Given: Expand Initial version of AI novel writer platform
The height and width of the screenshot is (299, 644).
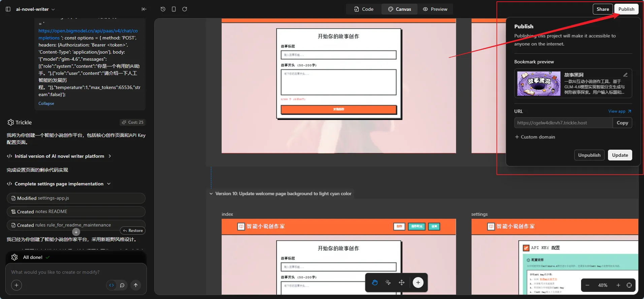Looking at the screenshot, I should (110, 156).
